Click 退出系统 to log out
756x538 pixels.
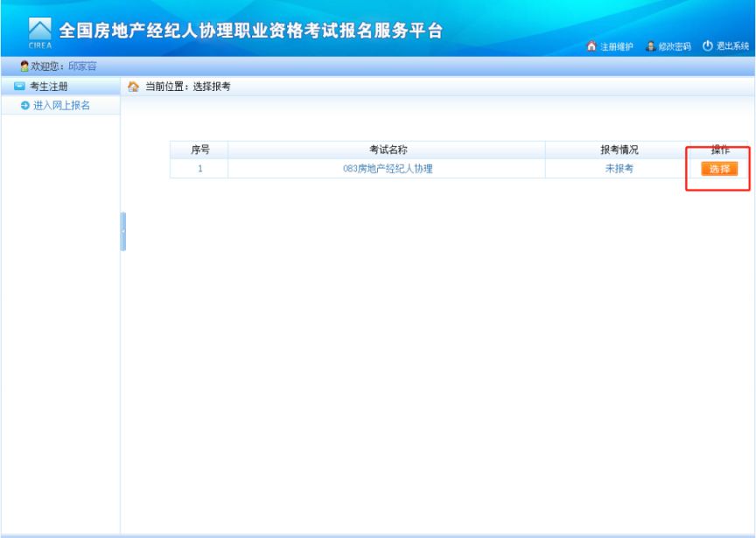(732, 46)
